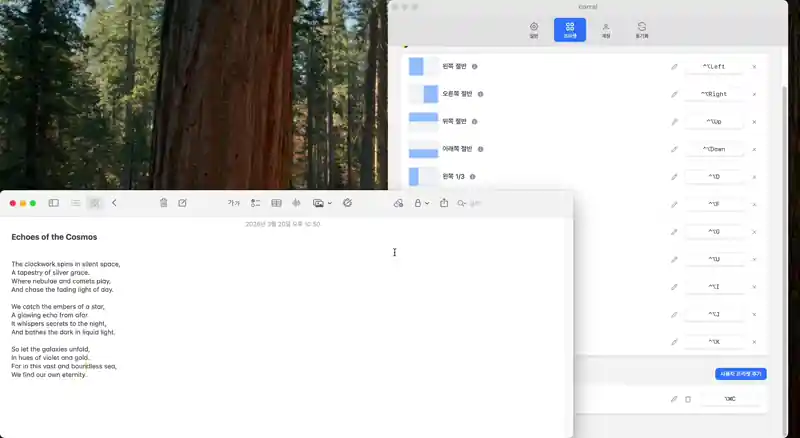Image resolution: width=800 pixels, height=438 pixels.
Task: Select the 왼쪽 절반 layout thumbnail
Action: coord(423,67)
